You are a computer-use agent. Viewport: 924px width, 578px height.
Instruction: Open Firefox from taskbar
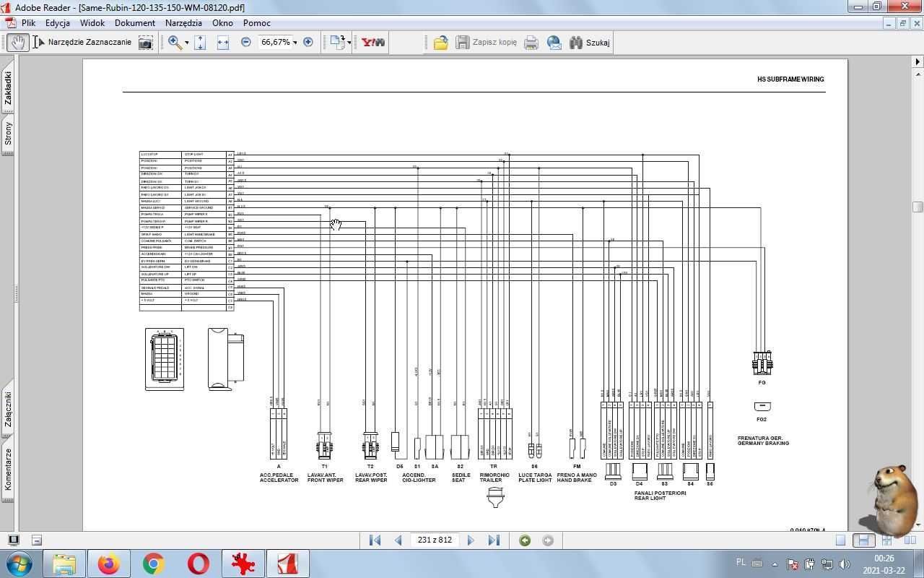click(x=108, y=564)
